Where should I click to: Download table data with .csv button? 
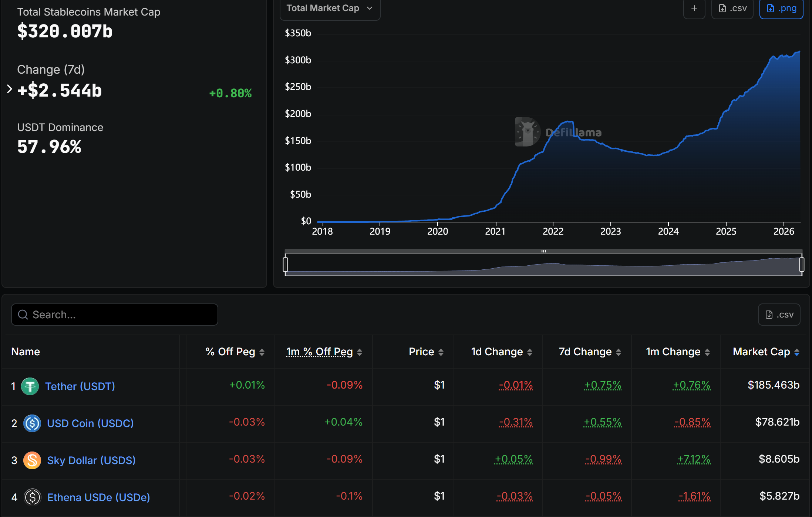click(x=779, y=315)
